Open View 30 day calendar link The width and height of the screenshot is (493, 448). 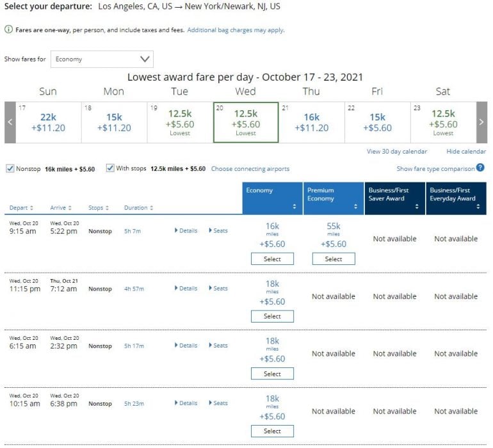tap(396, 152)
